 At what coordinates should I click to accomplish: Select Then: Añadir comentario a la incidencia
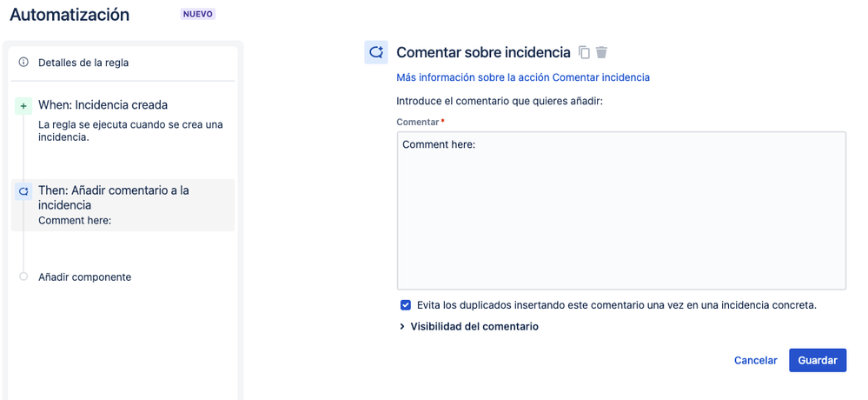123,205
